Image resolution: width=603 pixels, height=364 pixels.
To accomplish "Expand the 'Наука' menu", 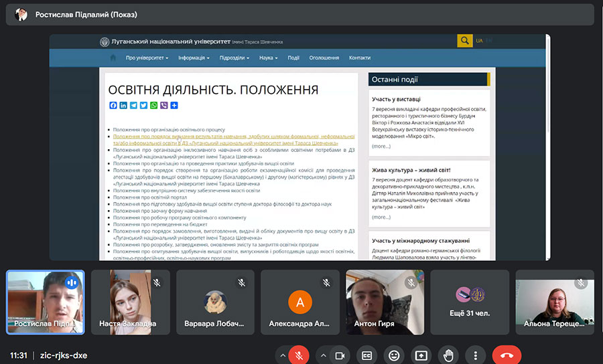I will click(269, 58).
